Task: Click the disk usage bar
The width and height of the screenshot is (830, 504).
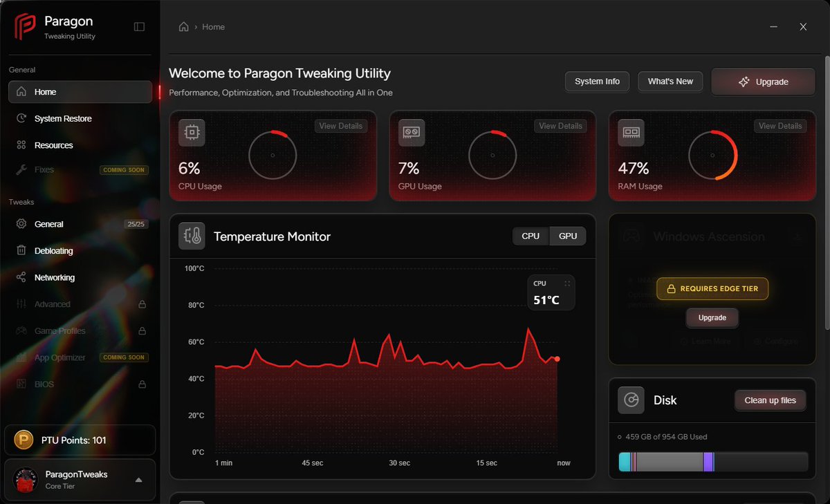Action: tap(713, 462)
